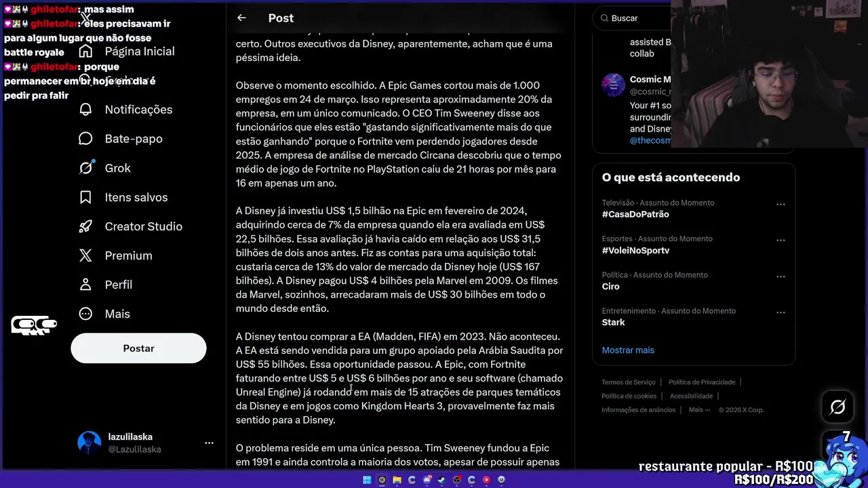Open Política de Privacidade link

pyautogui.click(x=702, y=382)
